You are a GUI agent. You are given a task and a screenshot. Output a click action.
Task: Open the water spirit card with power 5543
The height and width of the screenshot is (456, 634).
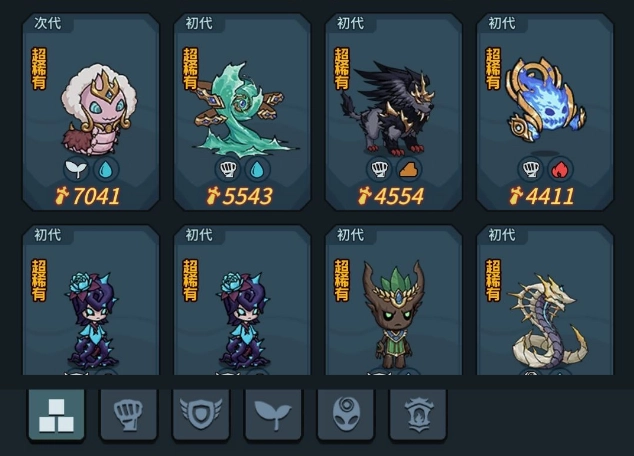pos(242,112)
